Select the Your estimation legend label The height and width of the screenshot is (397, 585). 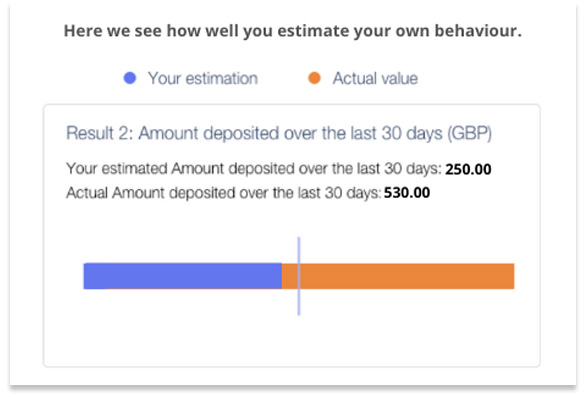[x=203, y=78]
